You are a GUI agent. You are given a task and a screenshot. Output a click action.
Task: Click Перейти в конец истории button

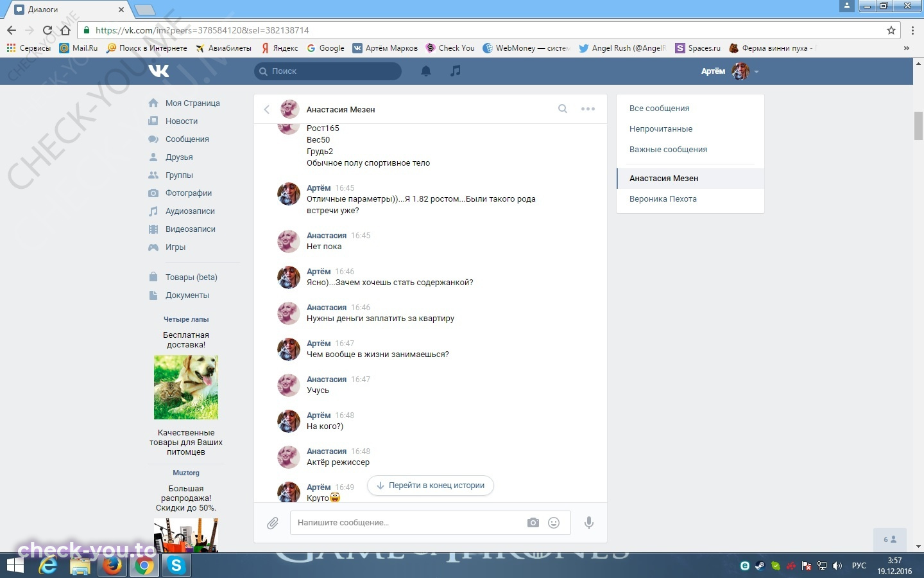tap(431, 486)
